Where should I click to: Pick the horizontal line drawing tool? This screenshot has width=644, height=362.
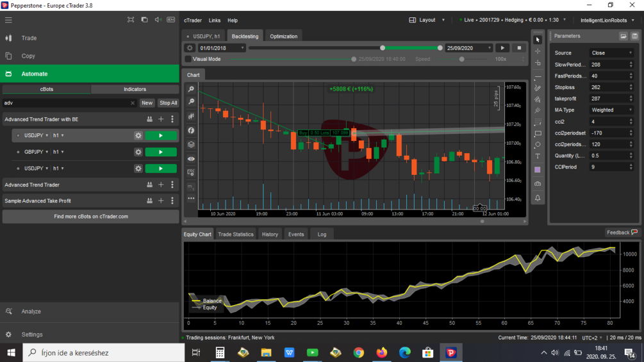coord(538,77)
